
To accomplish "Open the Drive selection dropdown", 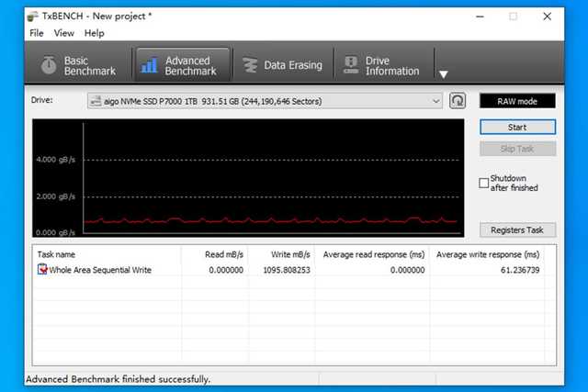I will click(266, 101).
